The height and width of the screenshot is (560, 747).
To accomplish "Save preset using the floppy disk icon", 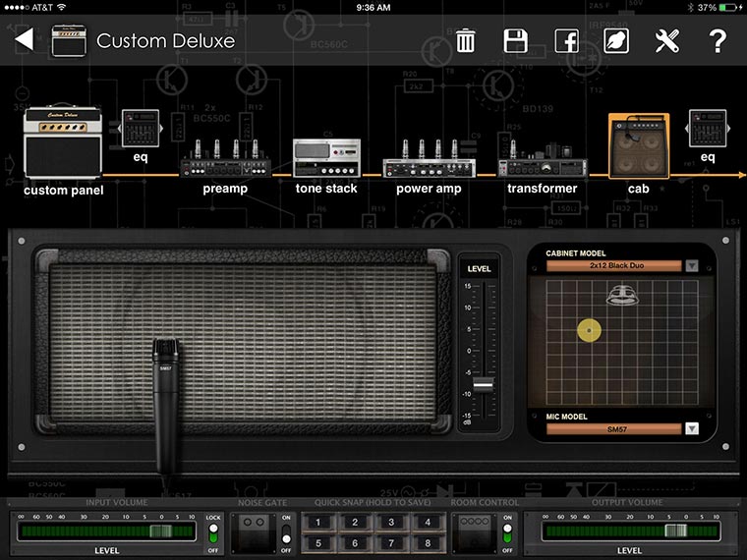I will click(x=515, y=40).
